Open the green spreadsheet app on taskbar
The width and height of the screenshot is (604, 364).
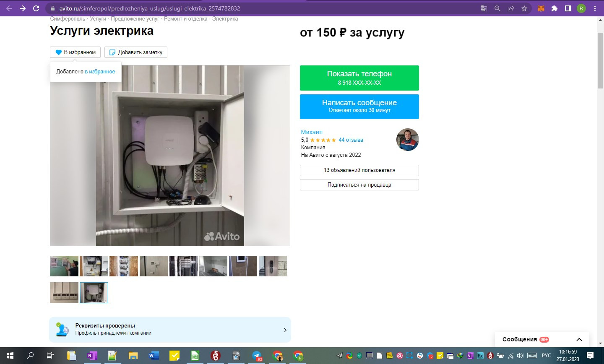(195, 356)
